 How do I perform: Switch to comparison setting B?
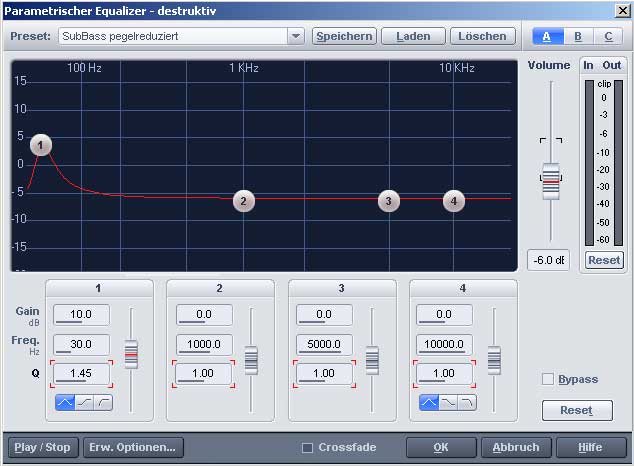pyautogui.click(x=577, y=36)
